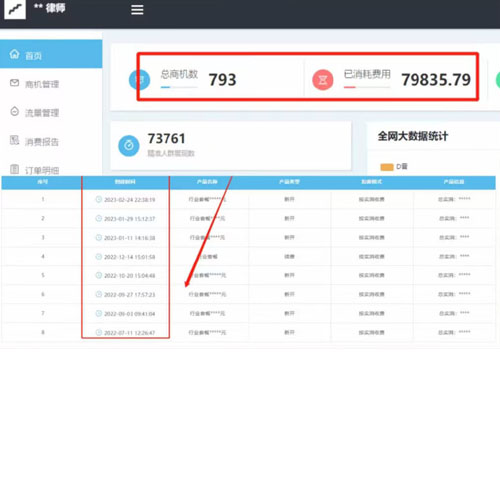Click the stair-step logo in header

point(15,9)
